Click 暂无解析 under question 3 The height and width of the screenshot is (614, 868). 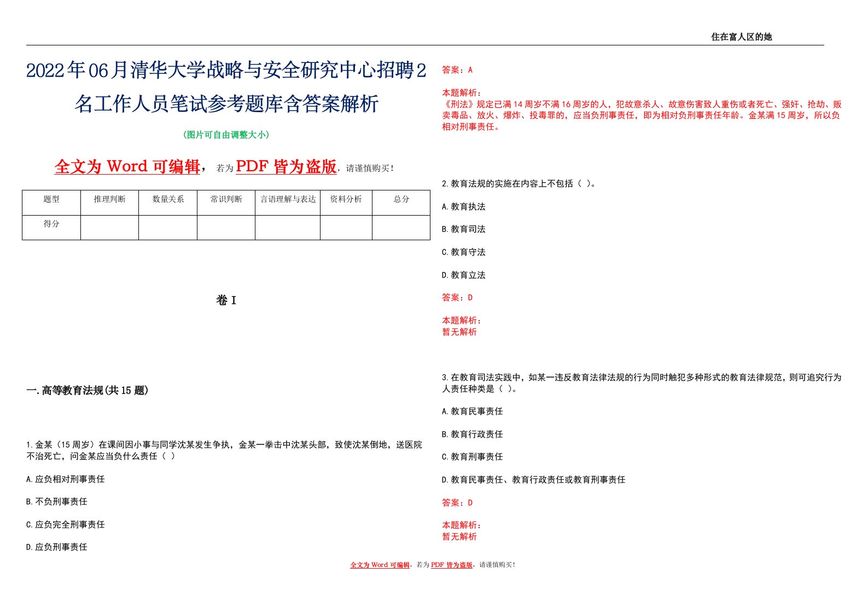[x=459, y=536]
